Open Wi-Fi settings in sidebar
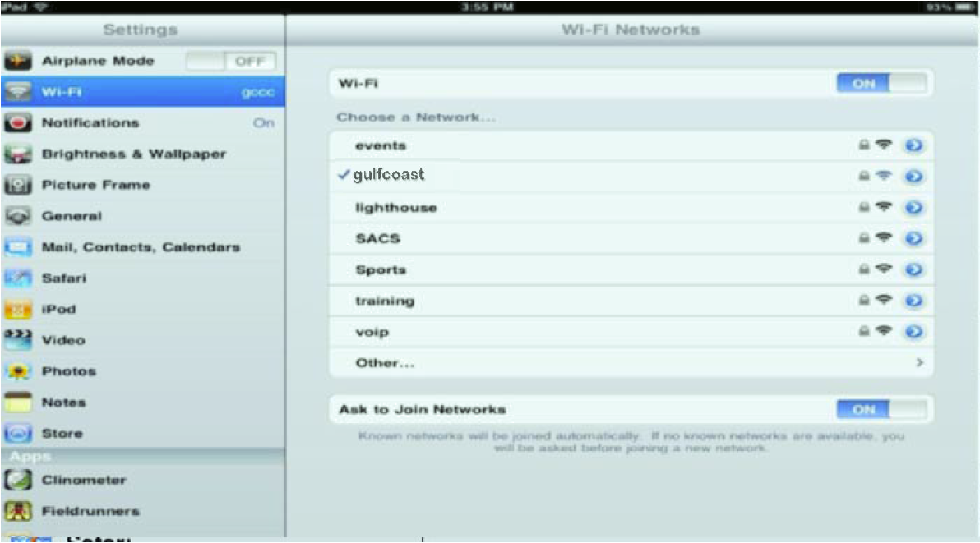 142,92
